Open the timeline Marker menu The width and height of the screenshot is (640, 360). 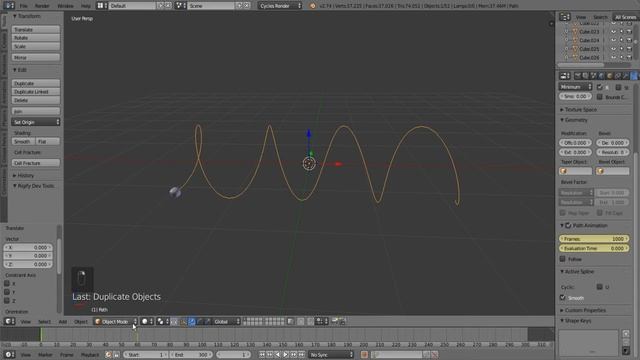pos(45,355)
